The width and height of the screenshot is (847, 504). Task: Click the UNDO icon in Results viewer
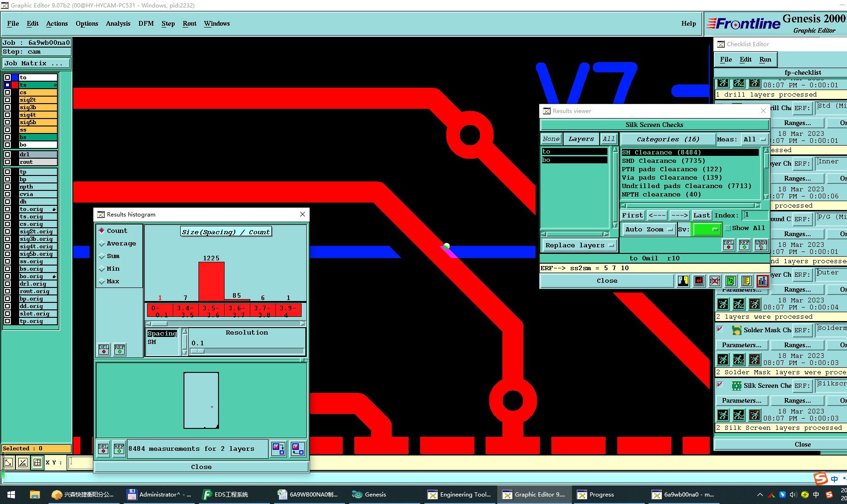pyautogui.click(x=761, y=245)
